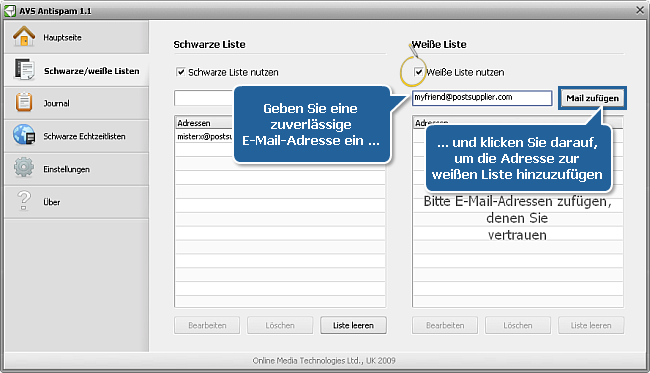Viewport: 650px width, 373px height.
Task: Click Liste leeren under white list
Action: pos(591,325)
